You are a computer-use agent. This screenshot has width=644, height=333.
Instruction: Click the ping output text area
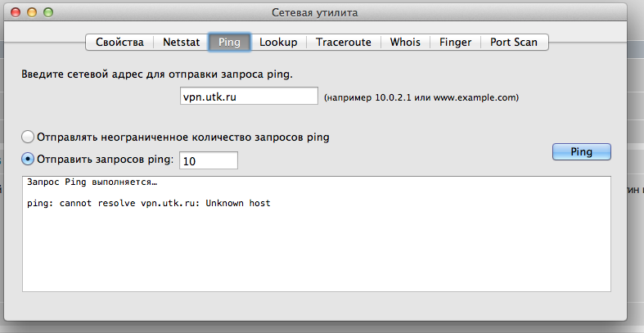click(316, 245)
